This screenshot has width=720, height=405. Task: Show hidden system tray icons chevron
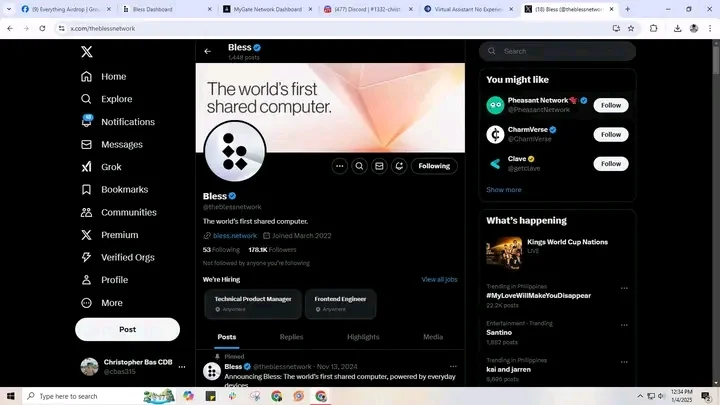coord(640,396)
